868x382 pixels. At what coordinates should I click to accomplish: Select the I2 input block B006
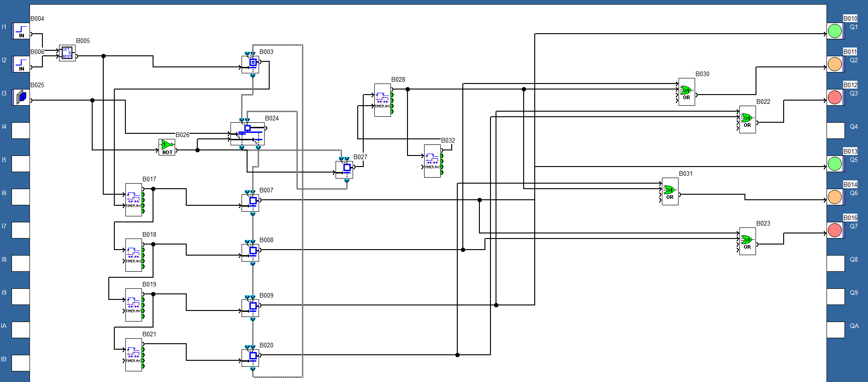tap(21, 64)
